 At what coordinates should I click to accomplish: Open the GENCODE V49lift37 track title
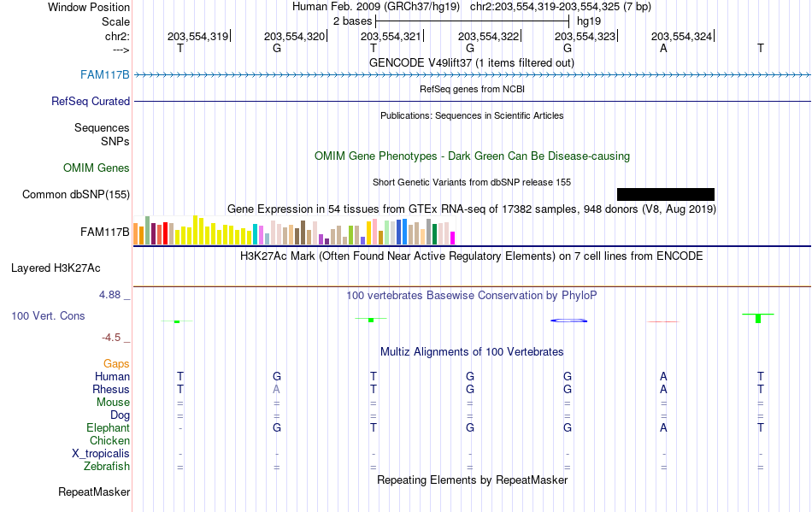point(472,63)
